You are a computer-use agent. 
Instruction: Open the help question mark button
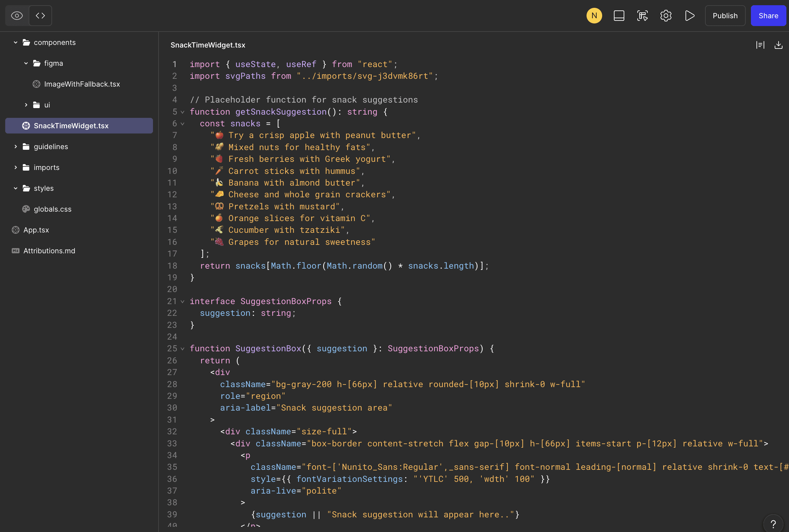[x=773, y=524]
